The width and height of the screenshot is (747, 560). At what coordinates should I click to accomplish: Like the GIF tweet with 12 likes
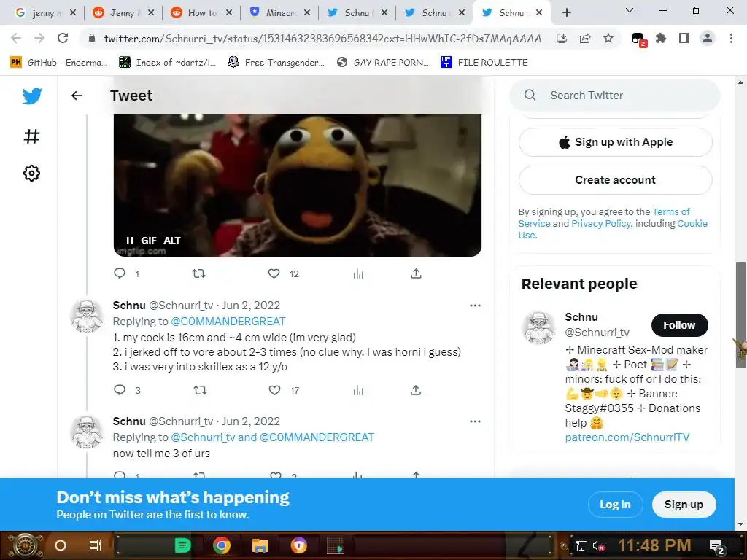coord(274,273)
